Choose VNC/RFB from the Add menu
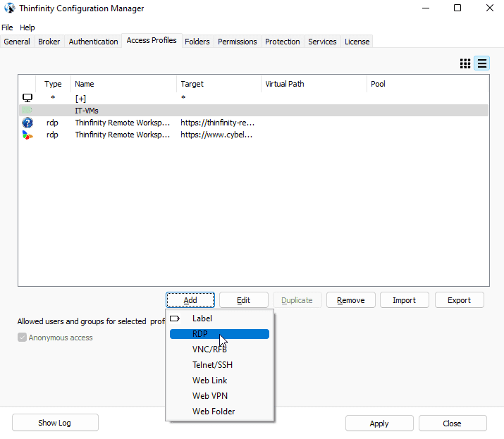The image size is (504, 439). (x=219, y=350)
